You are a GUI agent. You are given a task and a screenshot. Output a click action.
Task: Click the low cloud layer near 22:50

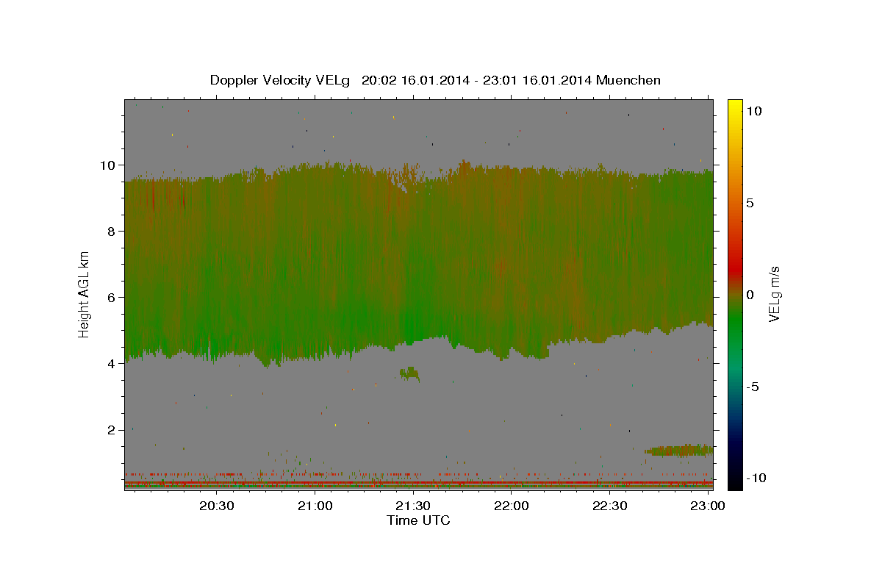[679, 450]
